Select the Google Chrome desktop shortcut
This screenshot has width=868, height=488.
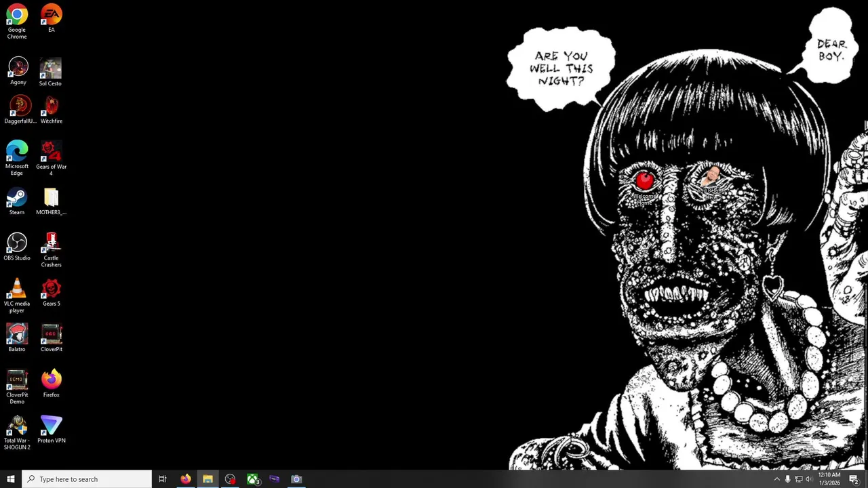click(17, 22)
